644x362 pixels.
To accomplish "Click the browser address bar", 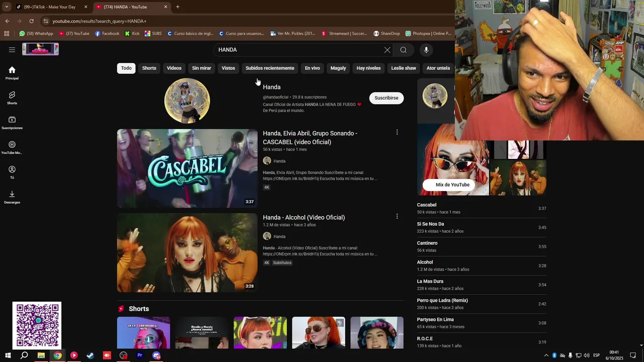I will point(247,21).
